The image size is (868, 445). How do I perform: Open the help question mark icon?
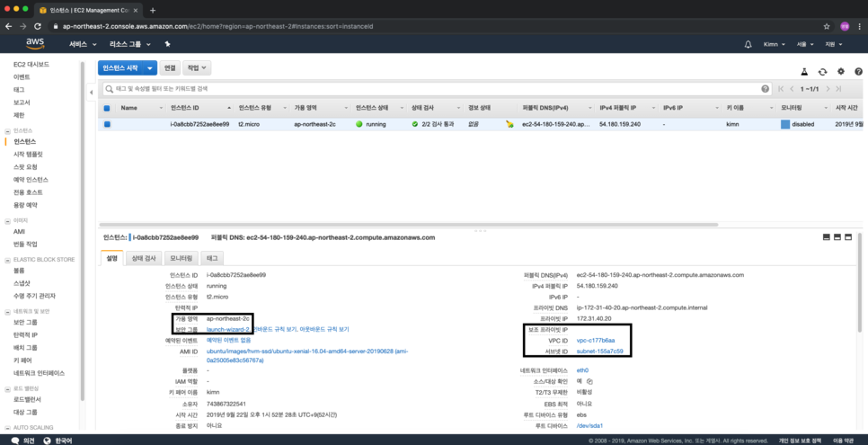(x=859, y=72)
